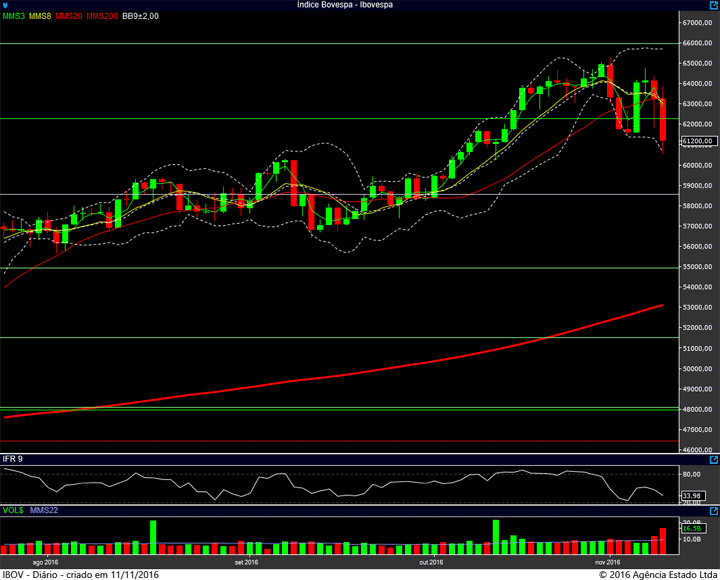The height and width of the screenshot is (580, 720).
Task: Click the 55000,00 price axis label
Action: tap(697, 267)
